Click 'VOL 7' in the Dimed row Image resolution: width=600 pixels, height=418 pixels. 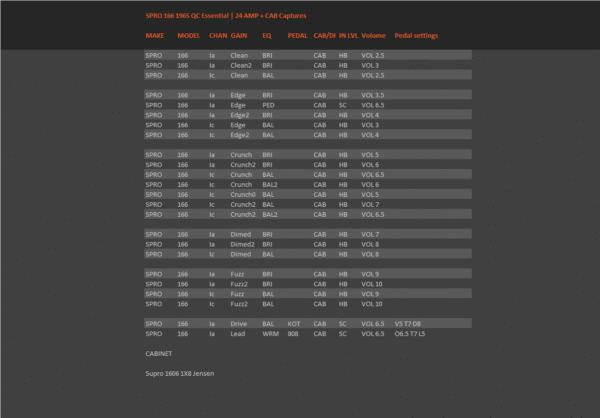pyautogui.click(x=370, y=235)
